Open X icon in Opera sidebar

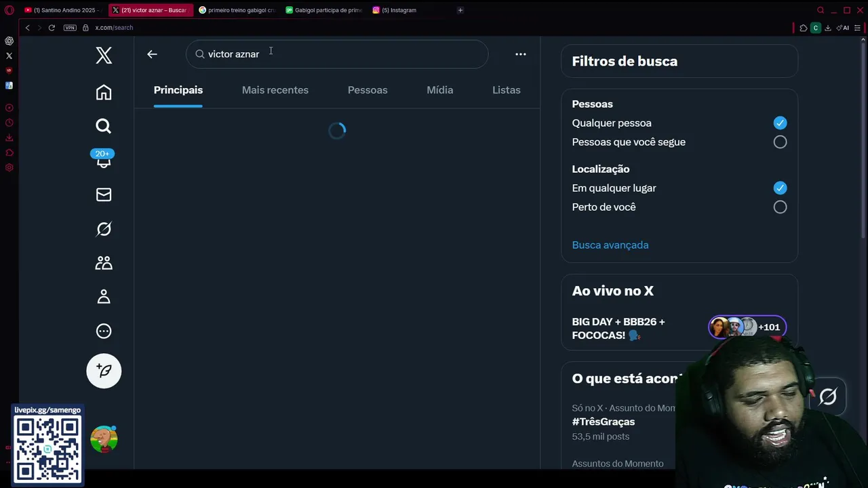9,56
